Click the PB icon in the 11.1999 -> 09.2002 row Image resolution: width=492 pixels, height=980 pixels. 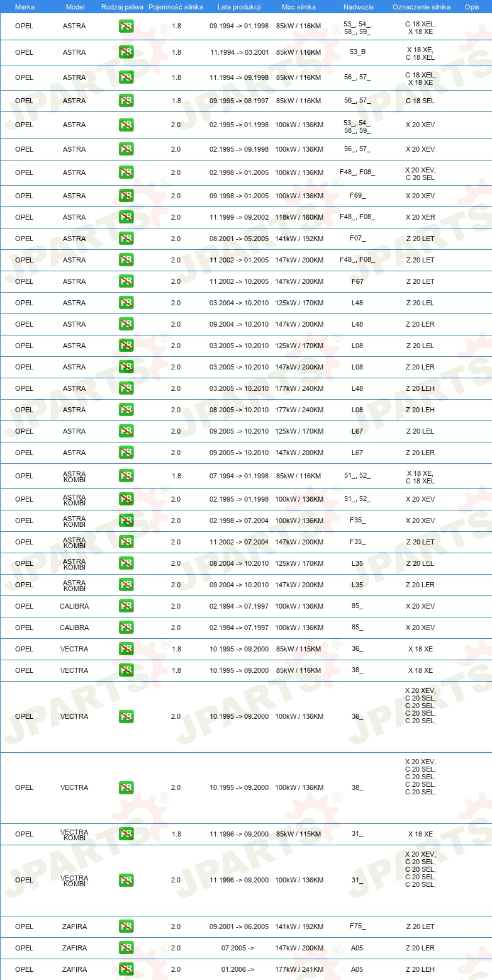pyautogui.click(x=126, y=217)
